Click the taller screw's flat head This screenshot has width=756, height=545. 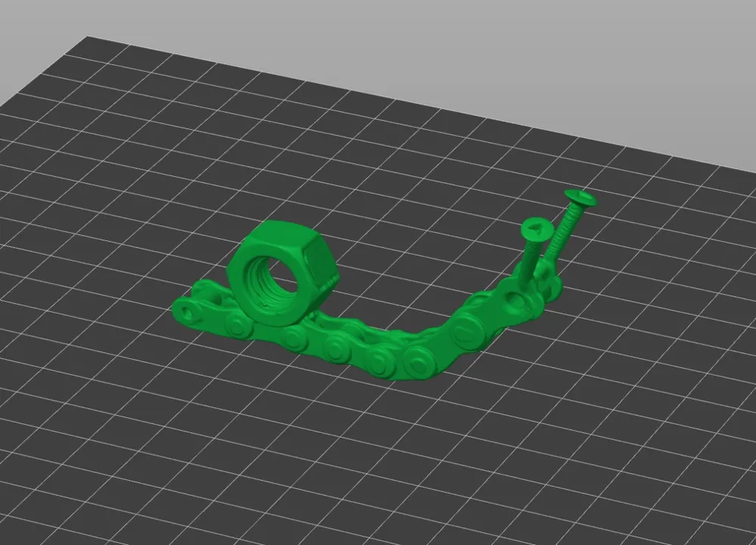coord(581,198)
